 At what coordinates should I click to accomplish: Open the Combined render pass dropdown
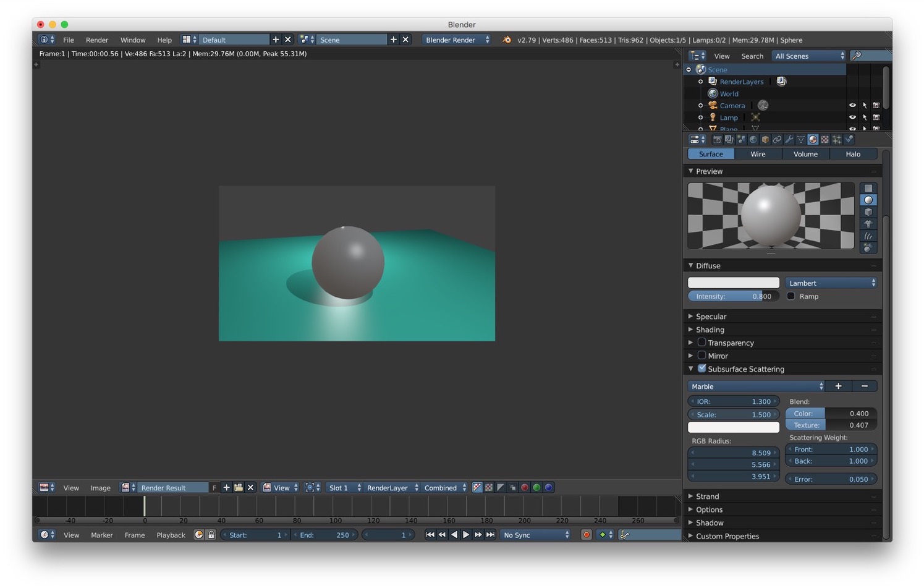[x=445, y=488]
